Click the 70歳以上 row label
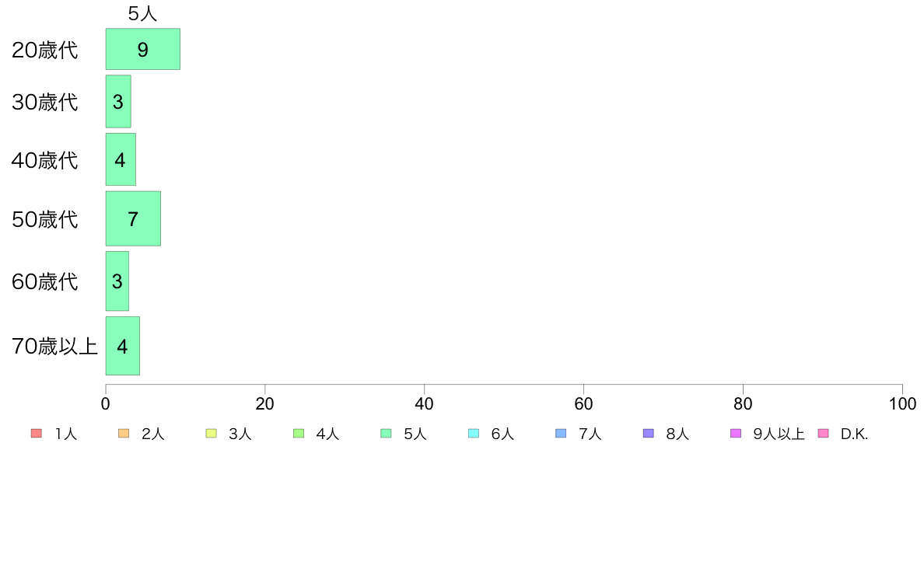Image resolution: width=924 pixels, height=572 pixels. (54, 346)
